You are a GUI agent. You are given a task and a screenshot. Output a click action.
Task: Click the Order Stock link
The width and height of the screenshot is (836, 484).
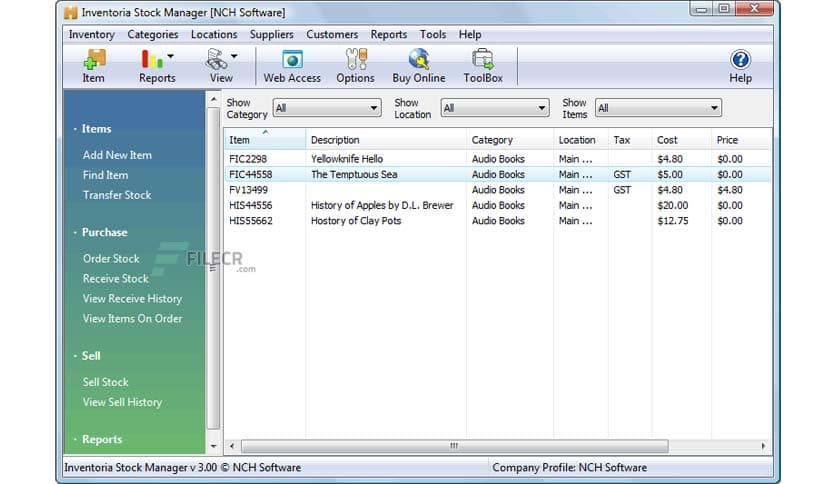coord(111,258)
